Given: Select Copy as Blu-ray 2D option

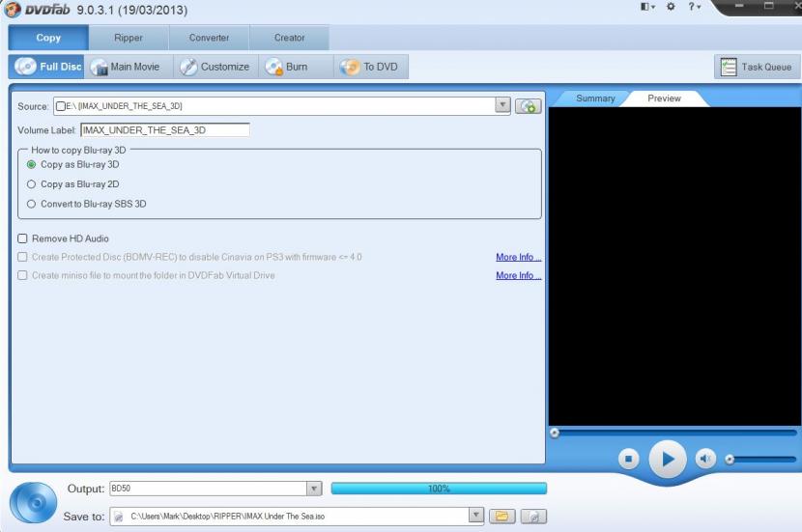Looking at the screenshot, I should (74, 184).
